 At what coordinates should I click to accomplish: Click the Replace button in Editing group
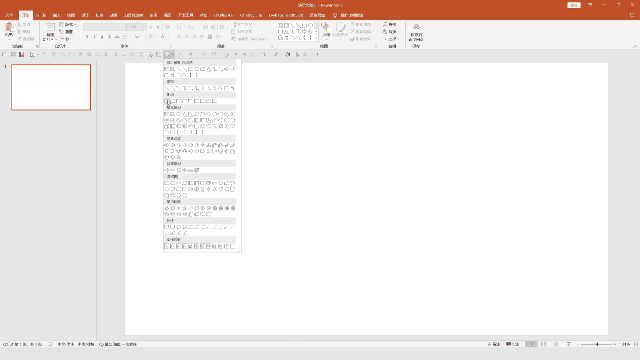(390, 31)
